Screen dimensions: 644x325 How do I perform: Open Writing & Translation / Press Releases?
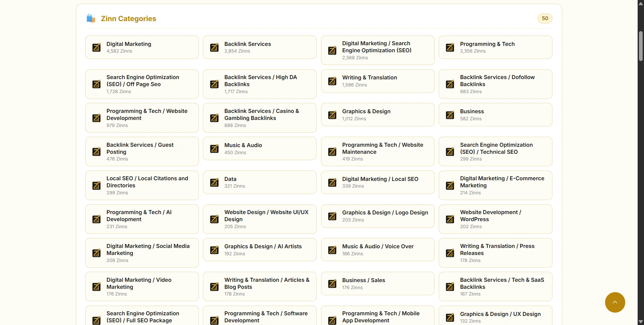click(495, 253)
